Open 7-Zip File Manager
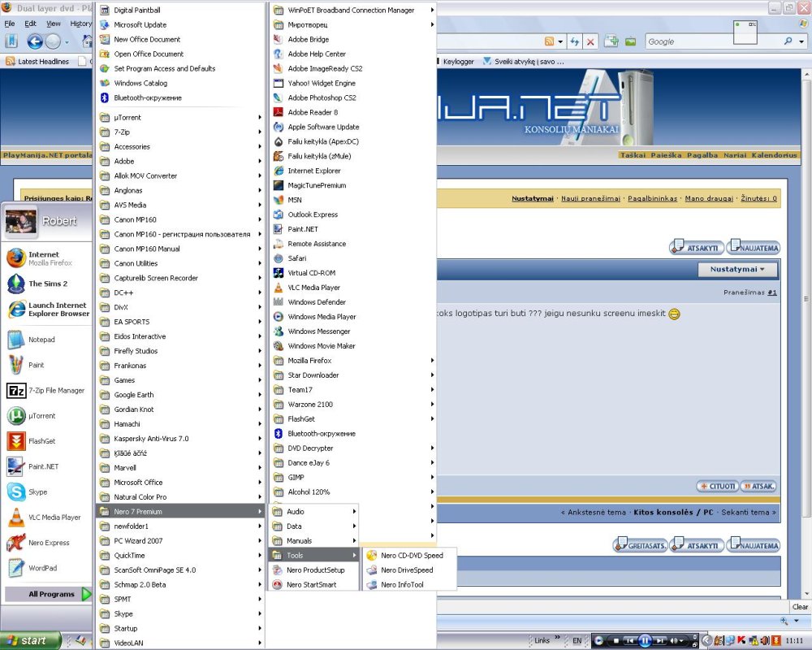 pyautogui.click(x=46, y=390)
